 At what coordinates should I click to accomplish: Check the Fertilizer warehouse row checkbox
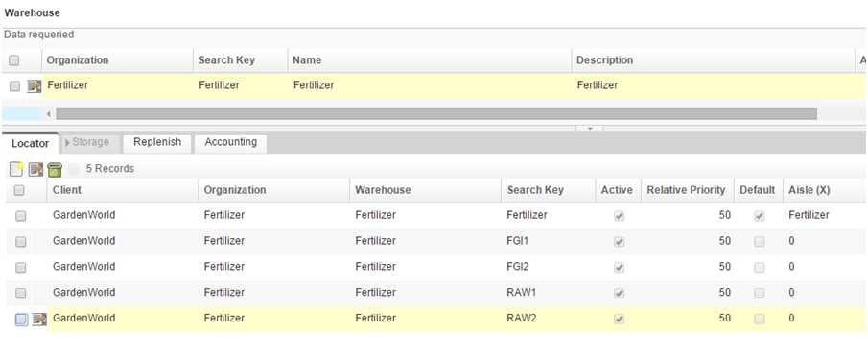tap(15, 85)
